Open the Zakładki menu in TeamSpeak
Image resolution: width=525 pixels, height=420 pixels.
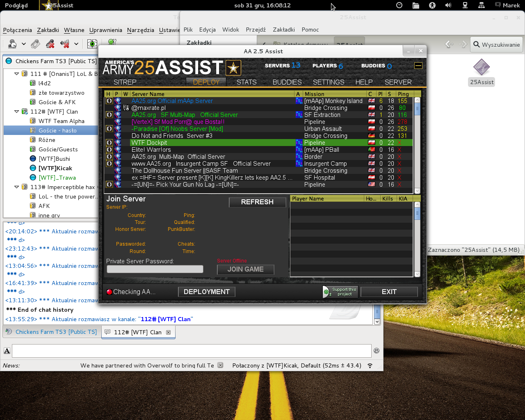tap(48, 30)
